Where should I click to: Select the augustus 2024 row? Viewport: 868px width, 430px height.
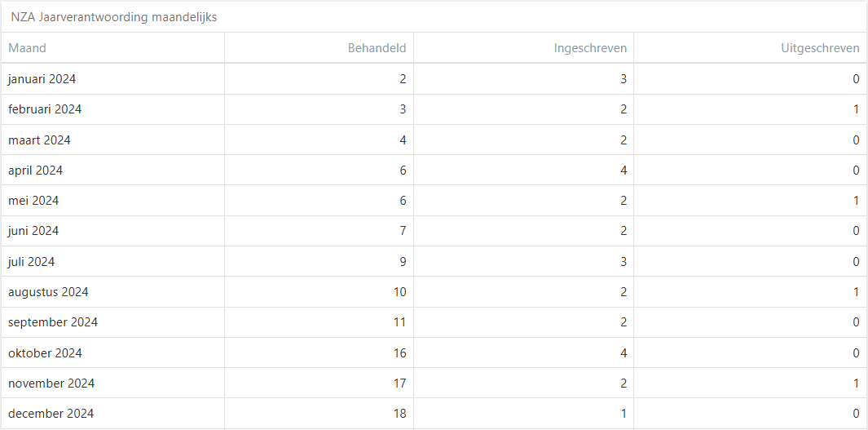pyautogui.click(x=49, y=292)
